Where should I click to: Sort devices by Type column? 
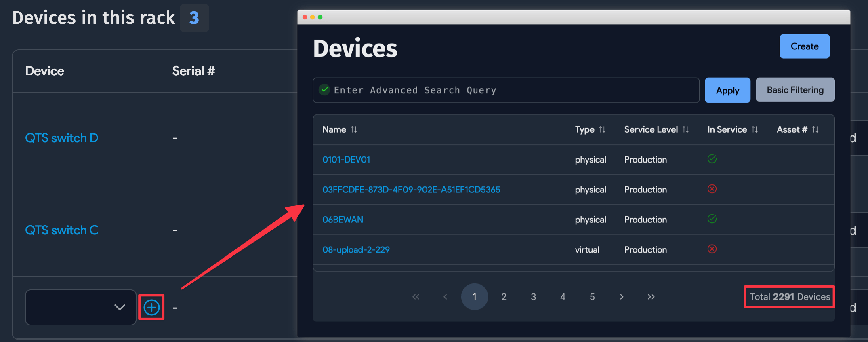pyautogui.click(x=602, y=129)
